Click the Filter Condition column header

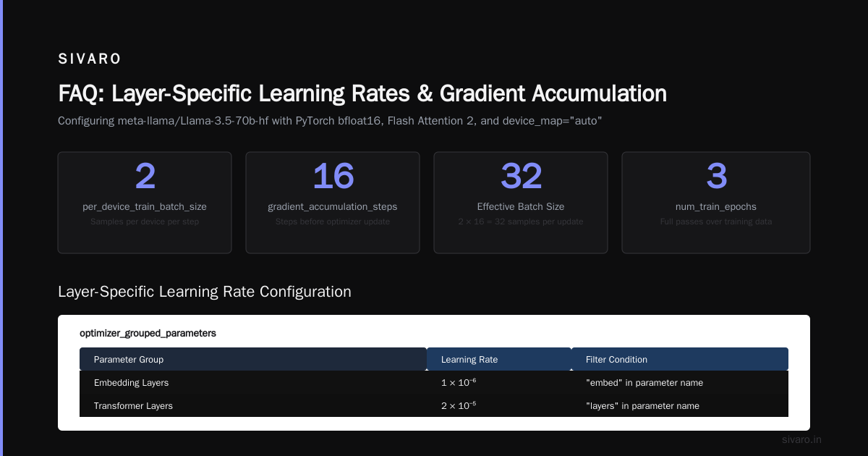point(680,359)
